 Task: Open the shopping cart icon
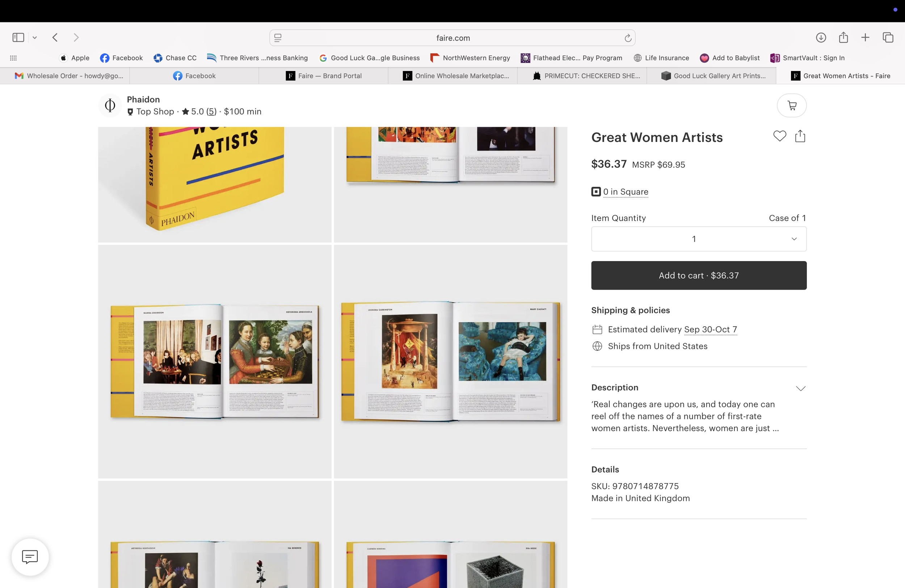[792, 105]
